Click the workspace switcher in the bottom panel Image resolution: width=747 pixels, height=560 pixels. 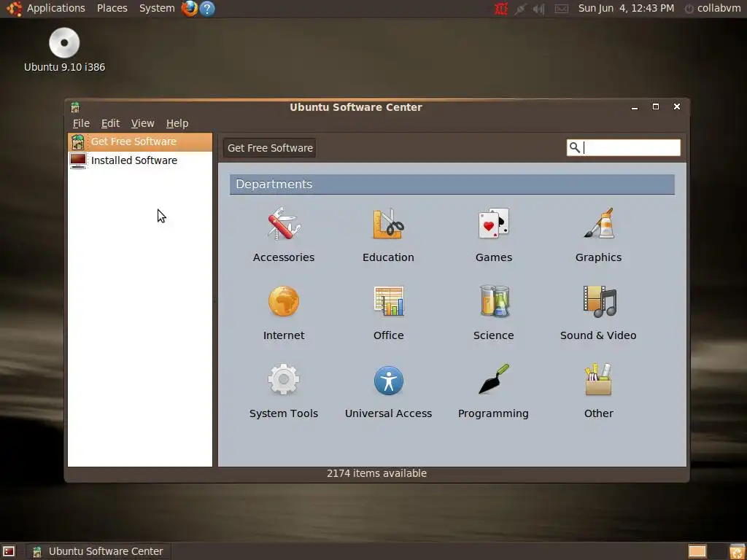pos(697,551)
